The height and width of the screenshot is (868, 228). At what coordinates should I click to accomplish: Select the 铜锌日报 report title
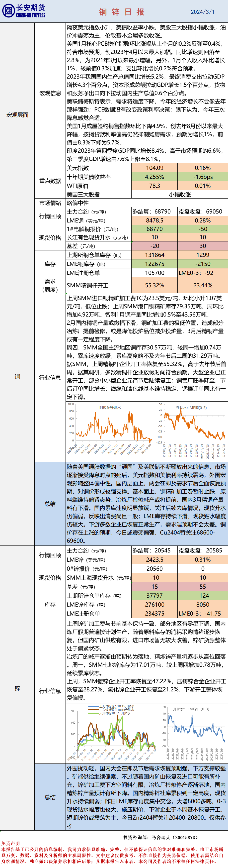(x=122, y=12)
